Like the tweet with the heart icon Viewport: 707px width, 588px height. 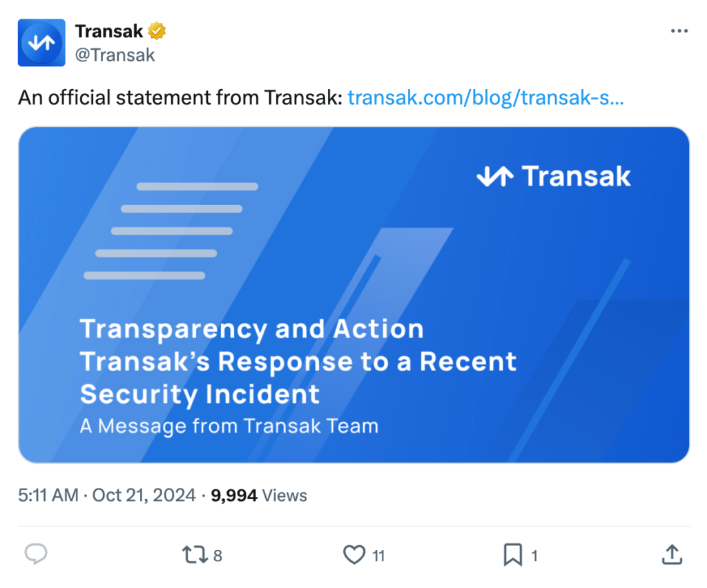pyautogui.click(x=354, y=554)
